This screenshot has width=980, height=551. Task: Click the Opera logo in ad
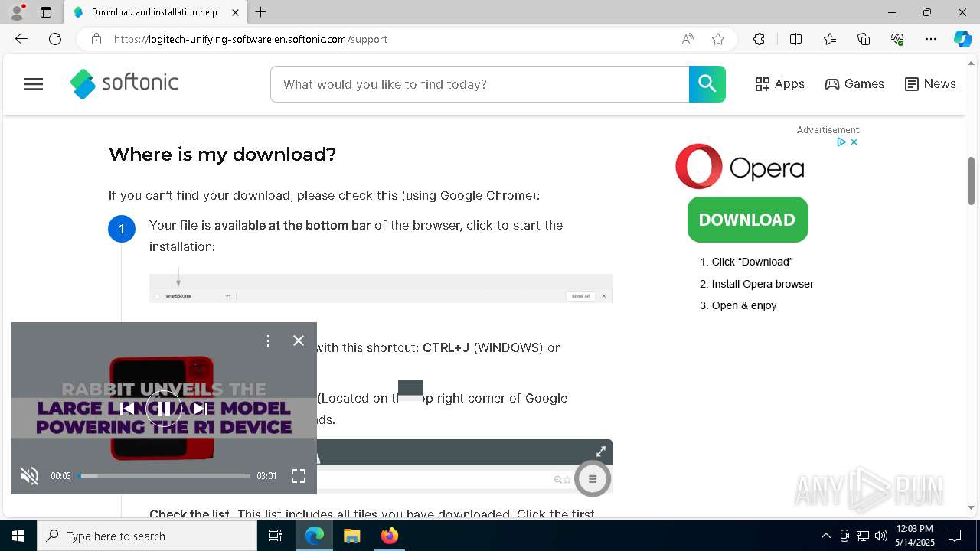click(x=740, y=167)
